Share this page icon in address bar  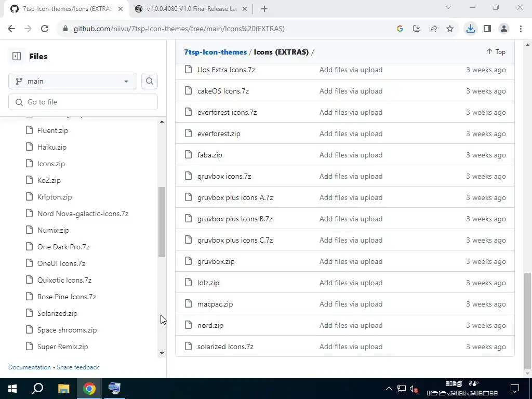pyautogui.click(x=433, y=29)
